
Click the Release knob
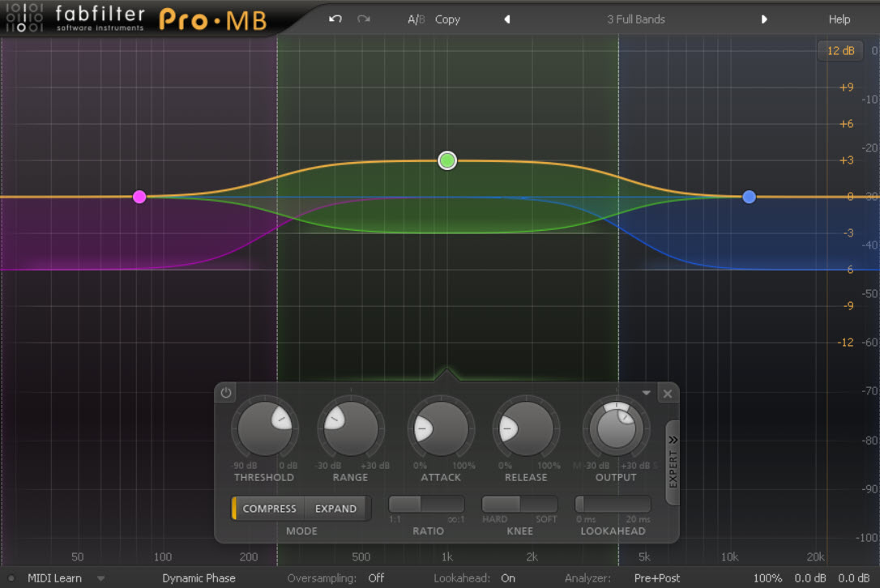pyautogui.click(x=526, y=428)
